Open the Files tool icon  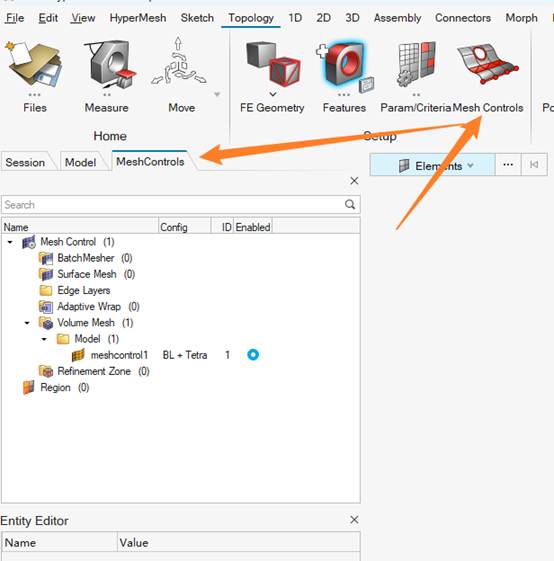35,64
